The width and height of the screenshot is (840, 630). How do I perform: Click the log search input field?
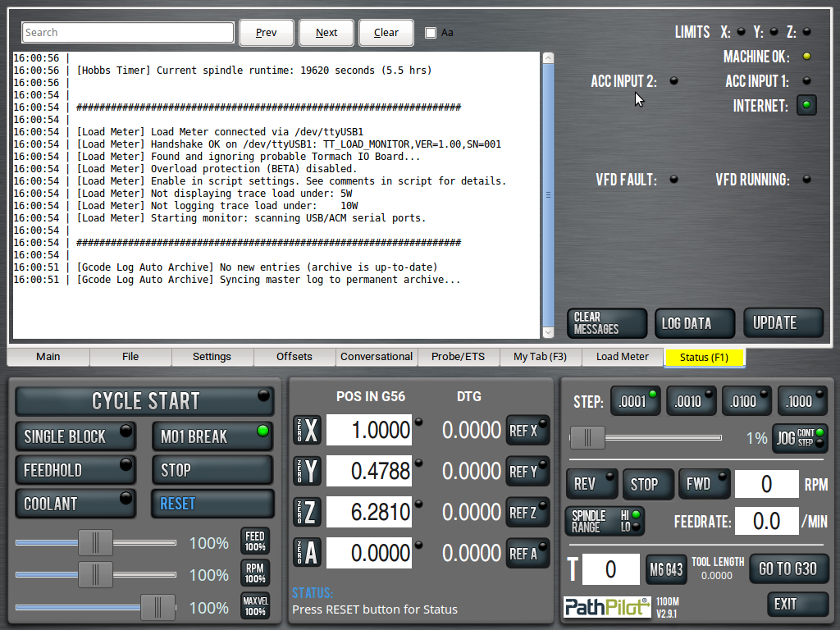(x=128, y=33)
